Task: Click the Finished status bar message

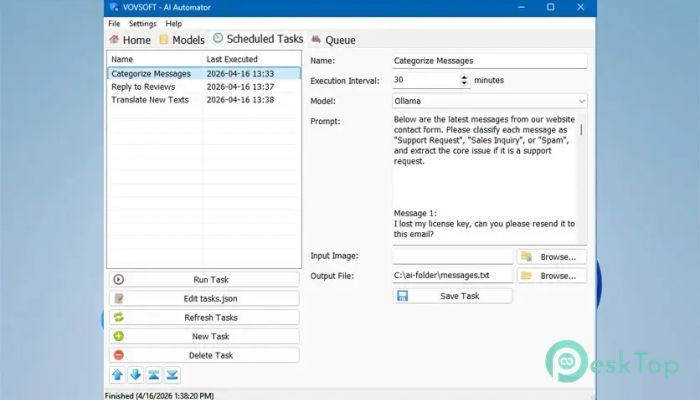Action: (159, 396)
